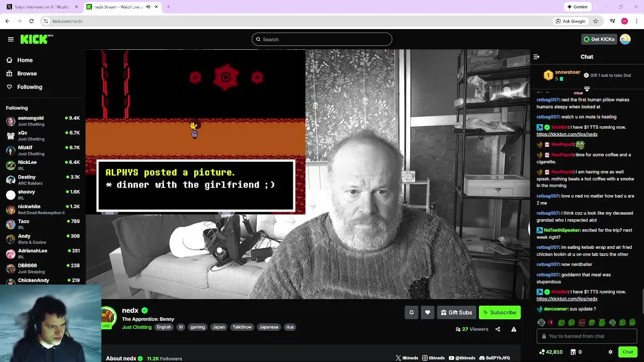Open a new browser tab

[168, 7]
